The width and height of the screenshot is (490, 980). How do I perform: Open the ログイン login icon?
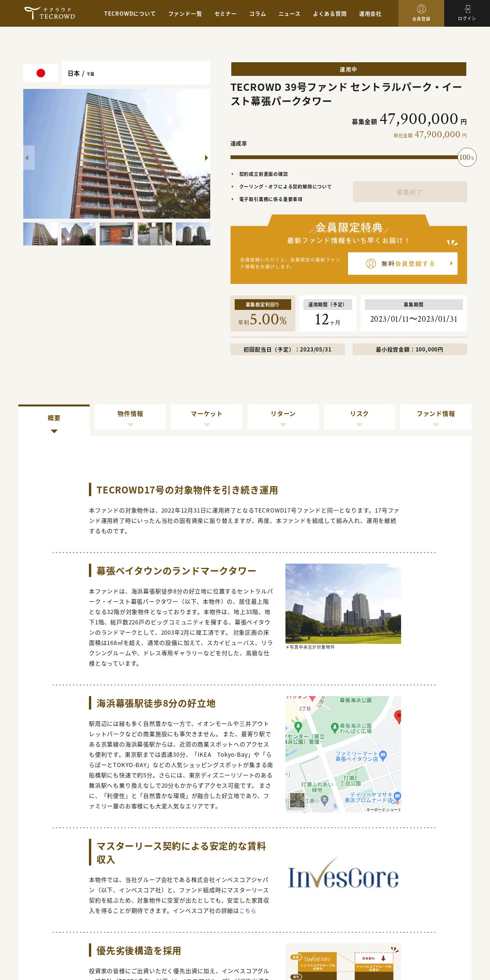467,13
